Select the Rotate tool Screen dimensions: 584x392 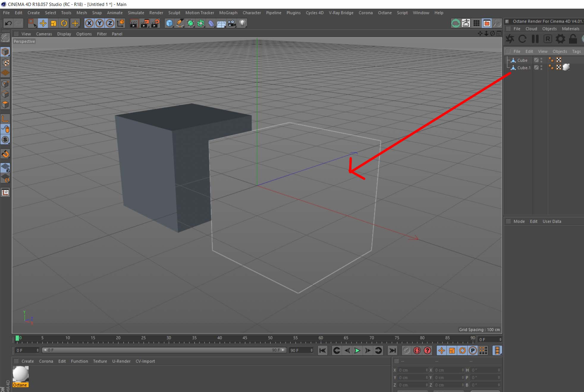tap(64, 23)
